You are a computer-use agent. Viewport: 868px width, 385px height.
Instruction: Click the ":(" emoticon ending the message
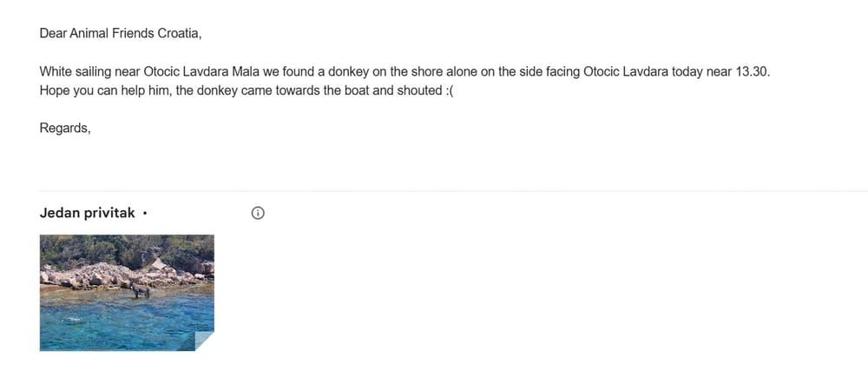449,90
